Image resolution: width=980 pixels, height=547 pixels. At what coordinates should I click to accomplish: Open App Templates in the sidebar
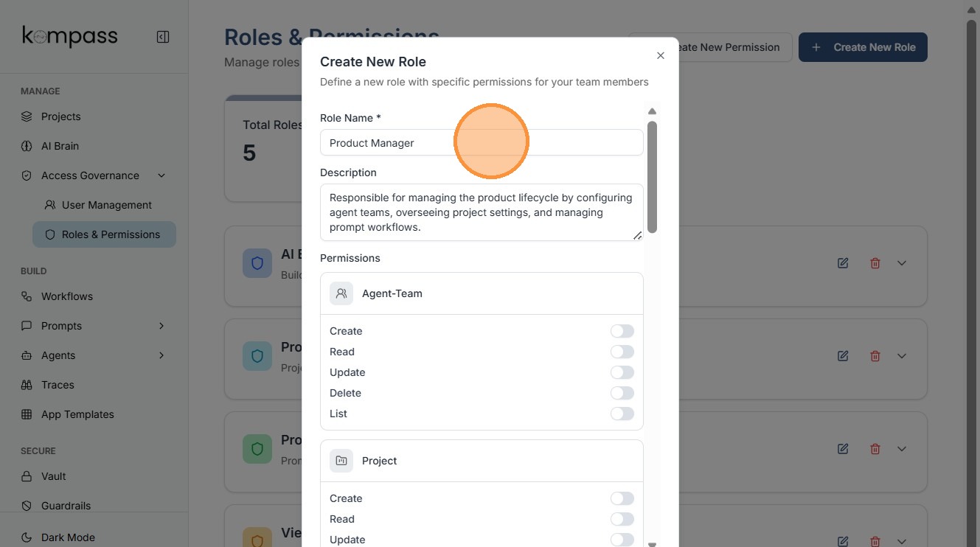point(77,414)
